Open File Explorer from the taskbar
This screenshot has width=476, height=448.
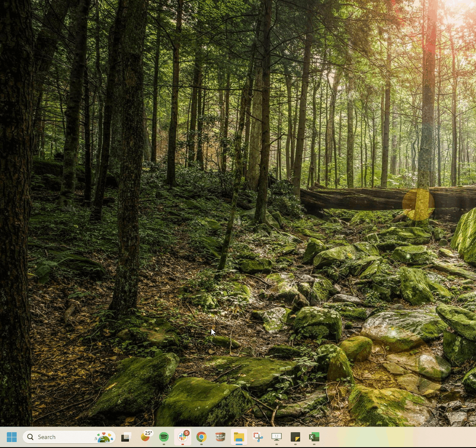pyautogui.click(x=239, y=437)
